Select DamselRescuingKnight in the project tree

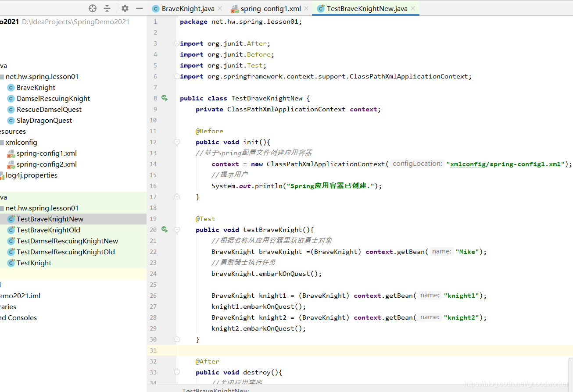click(x=53, y=99)
